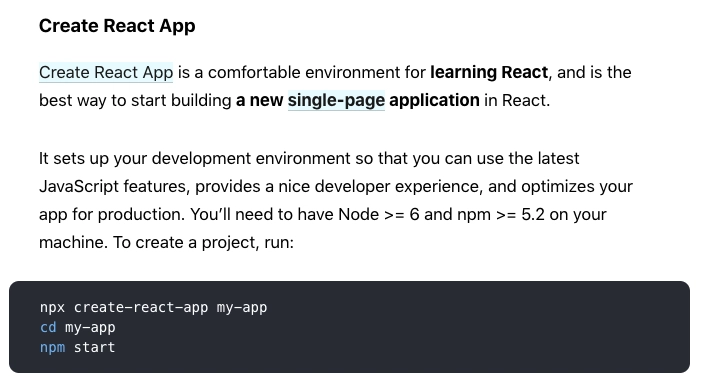701x390 pixels.
Task: Click the sentence To create a project, run:
Action: pos(203,243)
